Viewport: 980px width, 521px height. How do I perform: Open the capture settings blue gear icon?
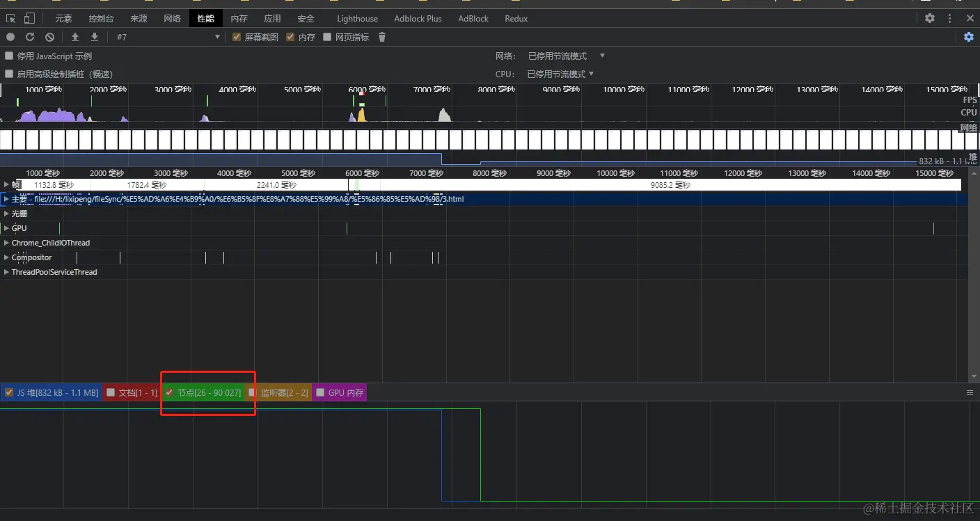click(x=969, y=37)
